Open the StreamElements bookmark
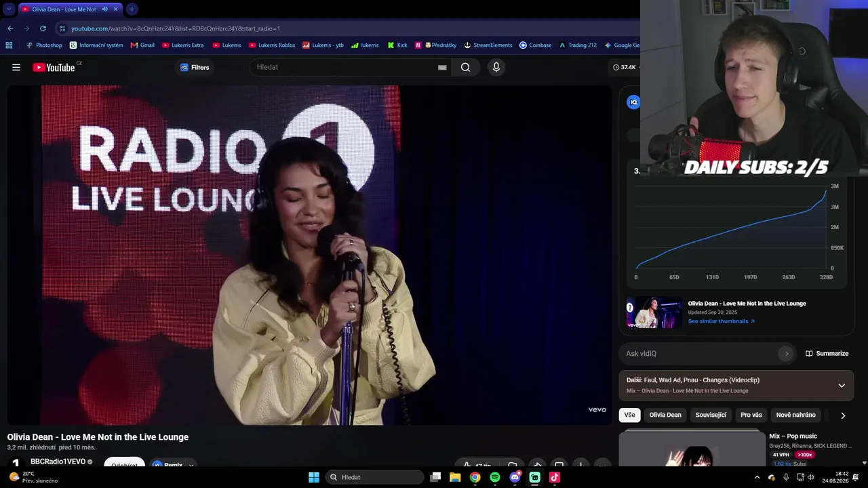The image size is (868, 488). (x=488, y=45)
